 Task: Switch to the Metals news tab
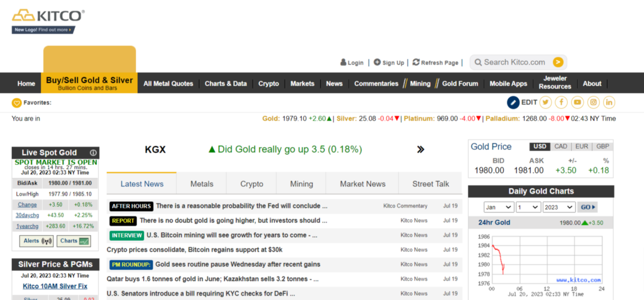click(x=202, y=184)
